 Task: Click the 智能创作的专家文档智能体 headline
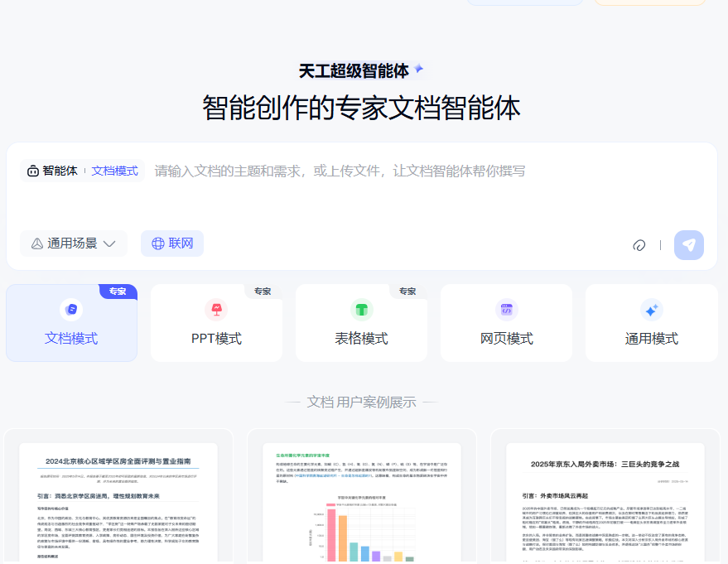[361, 108]
